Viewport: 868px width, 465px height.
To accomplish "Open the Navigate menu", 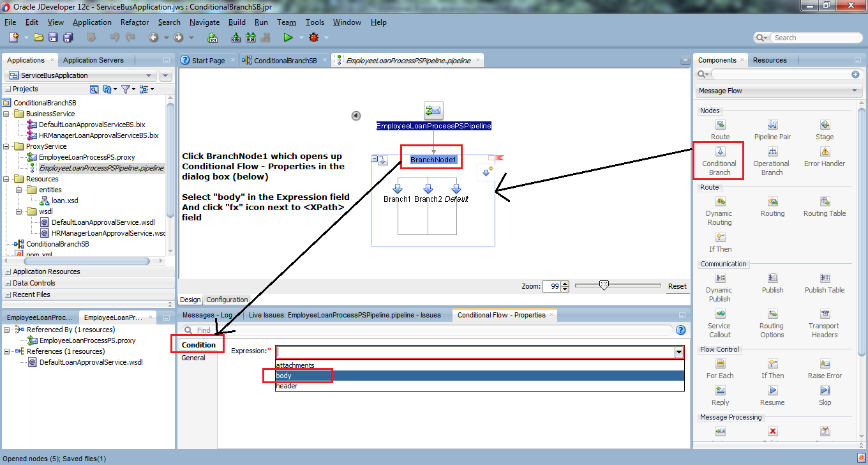I will pyautogui.click(x=204, y=22).
